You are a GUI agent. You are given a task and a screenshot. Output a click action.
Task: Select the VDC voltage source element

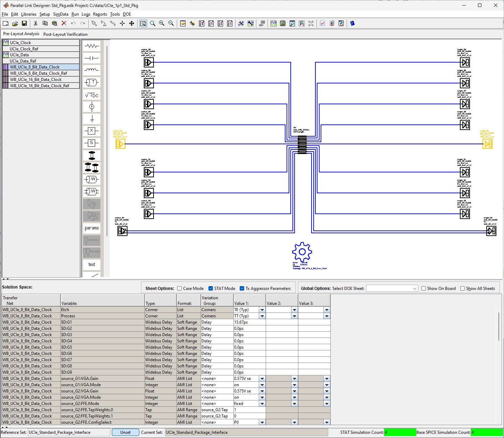(x=92, y=95)
